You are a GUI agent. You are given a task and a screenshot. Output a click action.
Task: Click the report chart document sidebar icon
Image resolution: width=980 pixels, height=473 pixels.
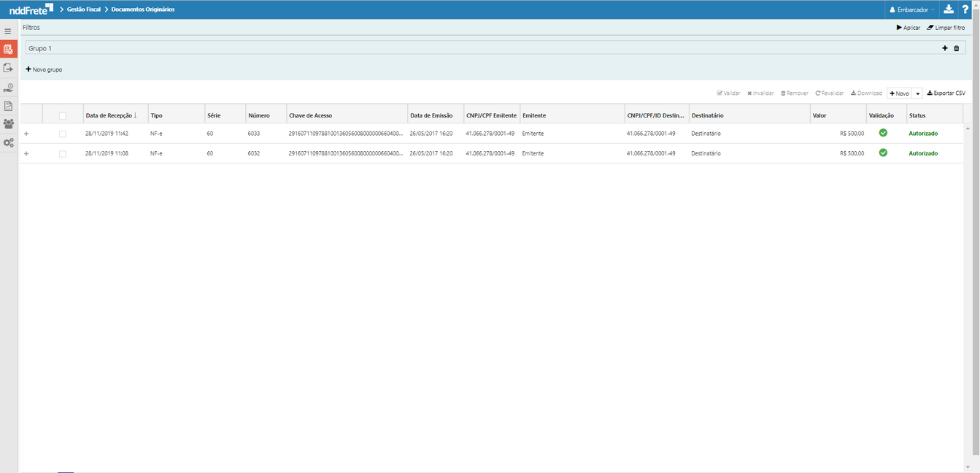point(8,106)
